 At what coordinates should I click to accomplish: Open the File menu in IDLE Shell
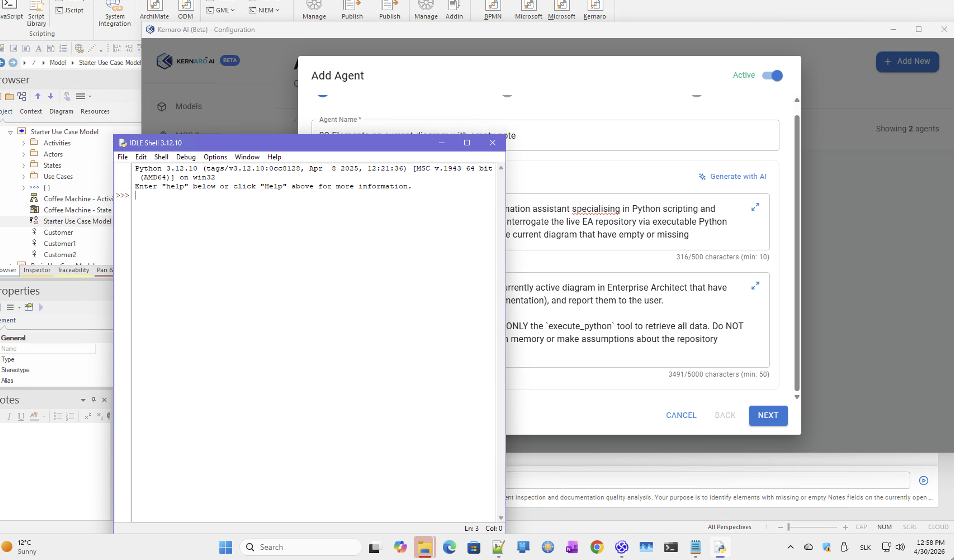coord(122,157)
